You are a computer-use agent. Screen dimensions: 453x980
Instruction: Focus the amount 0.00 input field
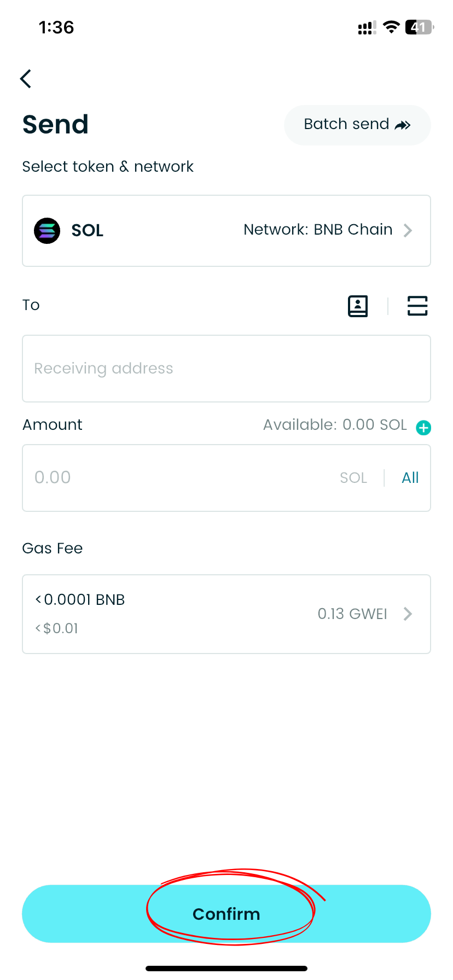point(181,478)
